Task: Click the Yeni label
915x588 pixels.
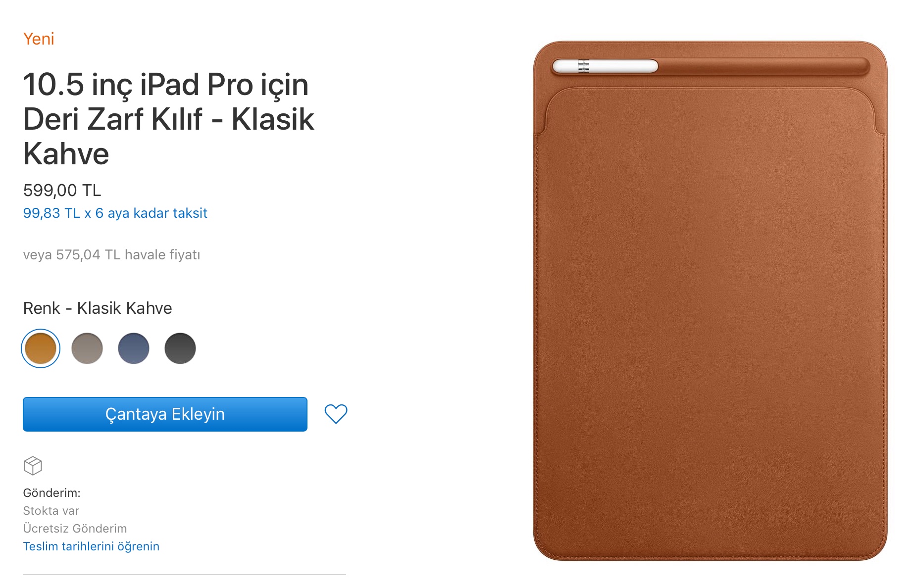Action: tap(39, 39)
